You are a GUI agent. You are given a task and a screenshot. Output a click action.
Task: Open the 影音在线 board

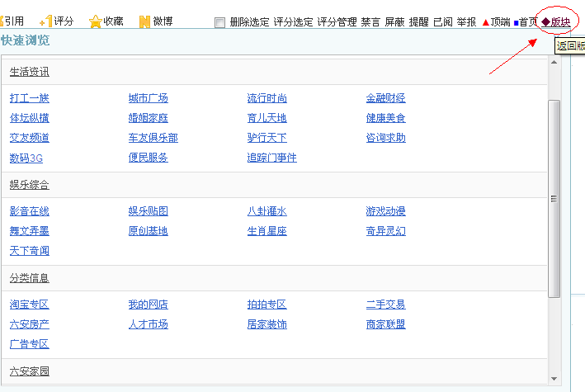click(30, 211)
